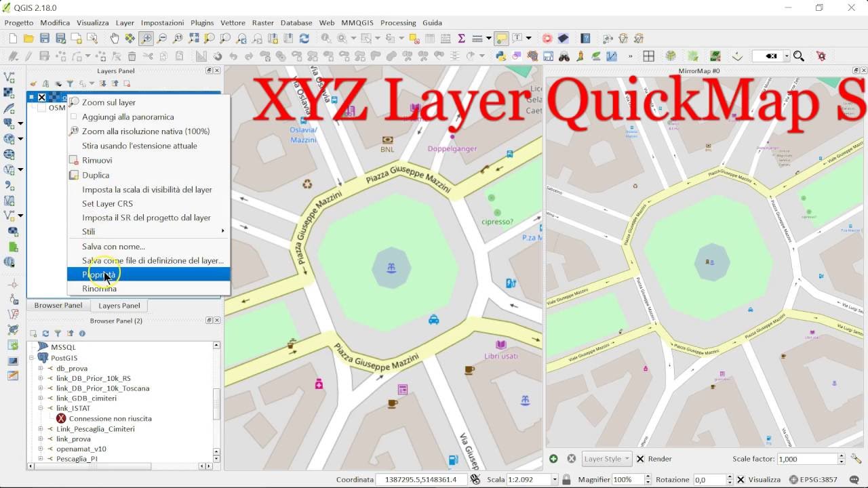This screenshot has height=488, width=868.
Task: Click the EPSG:3857 CRS status button
Action: coord(814,480)
